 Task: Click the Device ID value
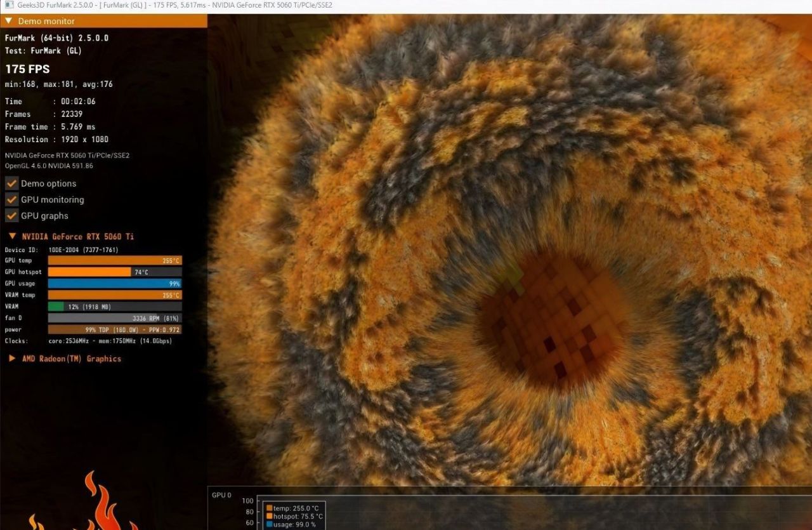pyautogui.click(x=83, y=250)
